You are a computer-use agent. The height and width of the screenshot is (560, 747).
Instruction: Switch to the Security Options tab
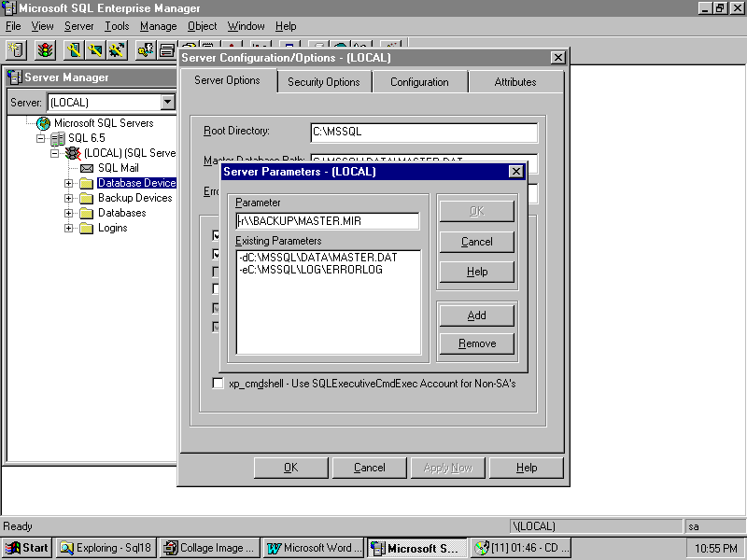coord(323,82)
